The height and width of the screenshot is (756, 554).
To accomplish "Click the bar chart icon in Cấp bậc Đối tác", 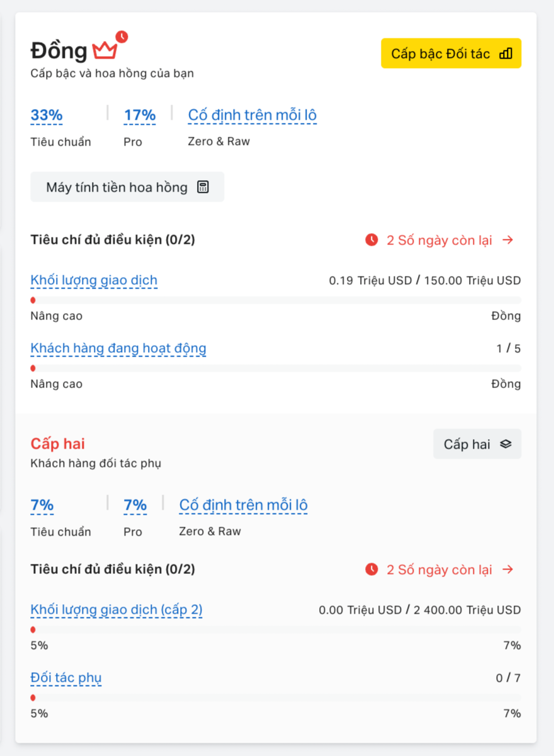I will (x=506, y=54).
